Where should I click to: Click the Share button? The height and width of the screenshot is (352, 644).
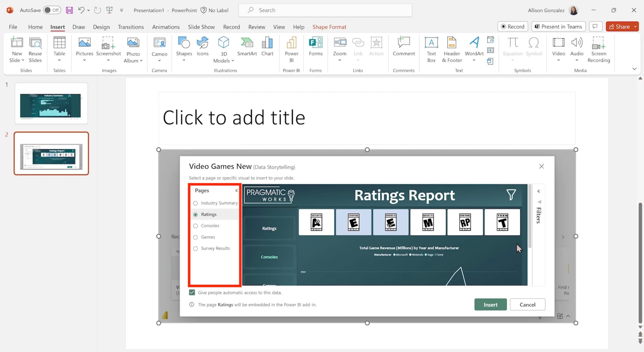pos(619,27)
